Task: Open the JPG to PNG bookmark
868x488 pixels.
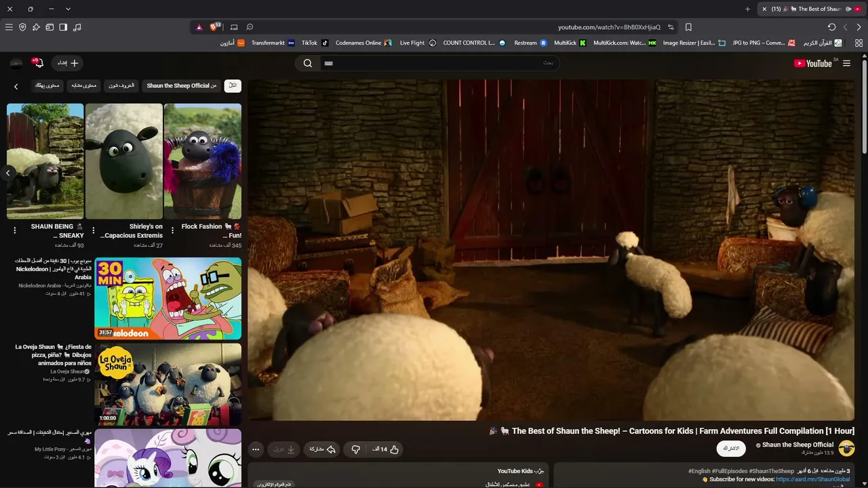Action: [764, 43]
